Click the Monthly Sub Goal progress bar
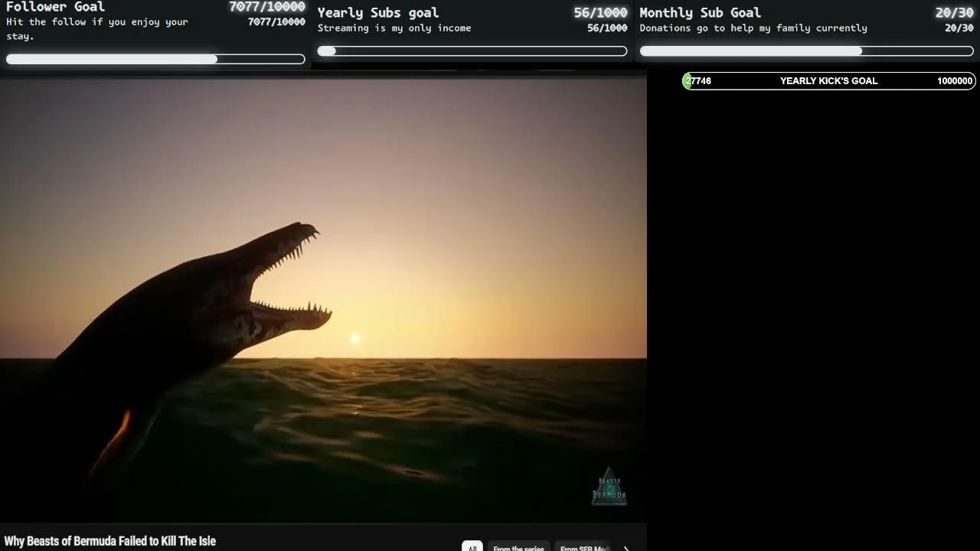This screenshot has width=980, height=551. click(806, 51)
